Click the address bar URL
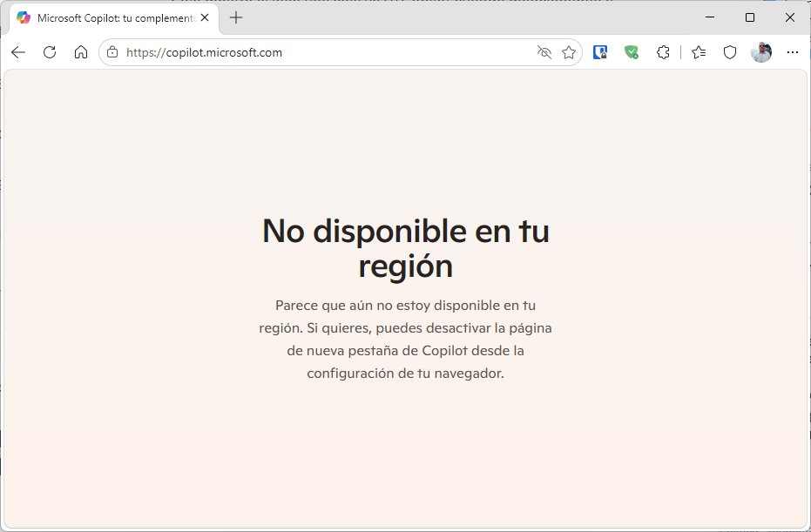The image size is (811, 532). tap(205, 53)
